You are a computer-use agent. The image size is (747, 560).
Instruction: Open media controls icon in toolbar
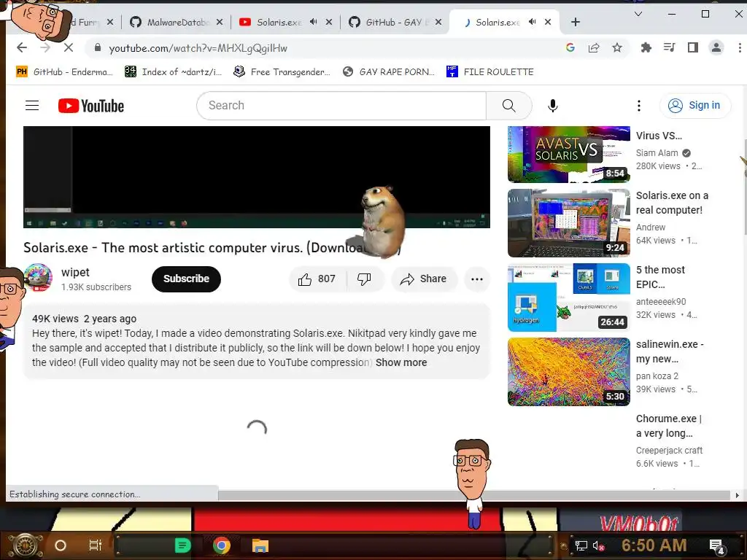coord(670,47)
